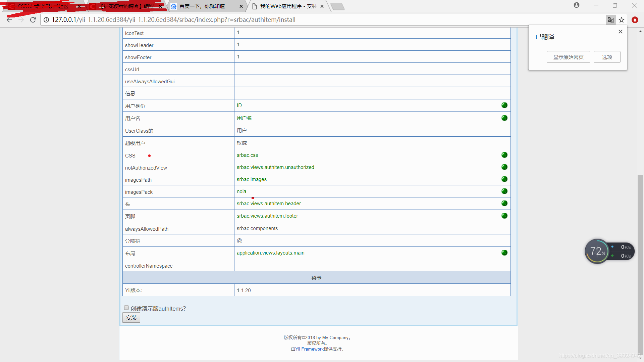Click the 分隔符 label
This screenshot has height=362, width=644.
click(132, 241)
